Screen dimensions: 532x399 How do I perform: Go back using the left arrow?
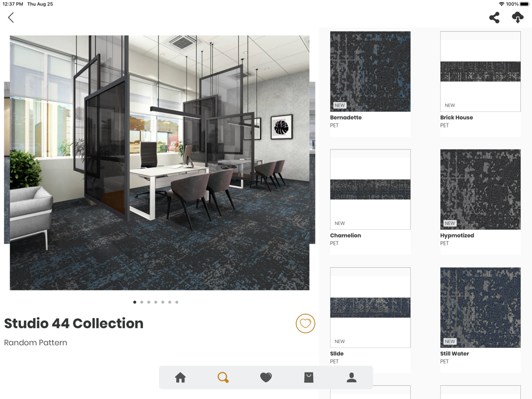pos(11,18)
